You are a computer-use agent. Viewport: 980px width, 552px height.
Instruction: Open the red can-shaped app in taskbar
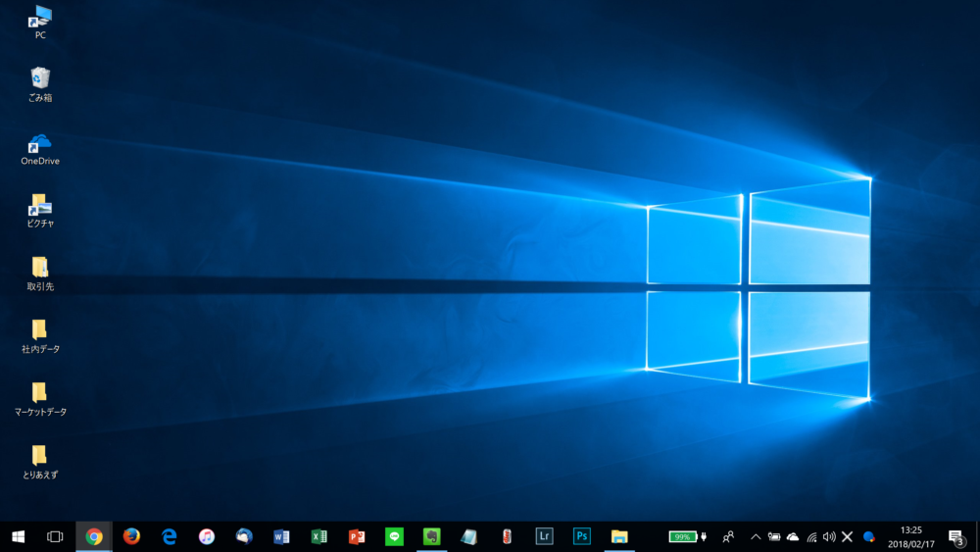[507, 536]
